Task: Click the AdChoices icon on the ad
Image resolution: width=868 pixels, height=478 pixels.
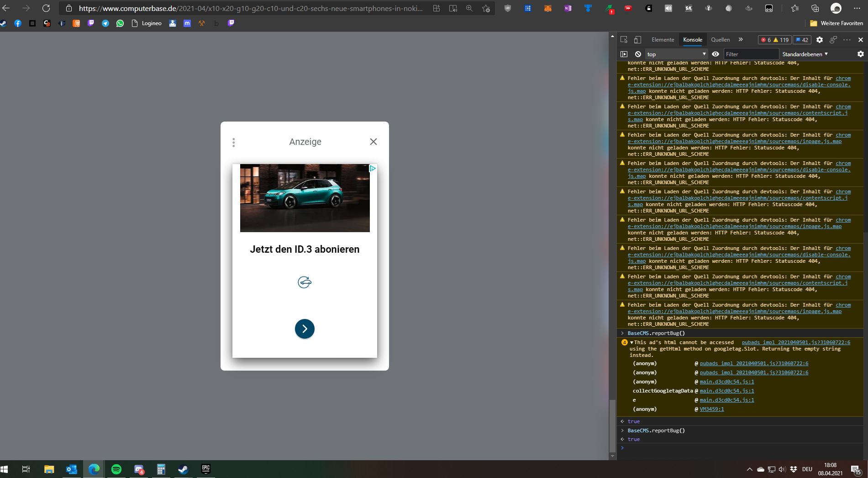Action: [373, 168]
